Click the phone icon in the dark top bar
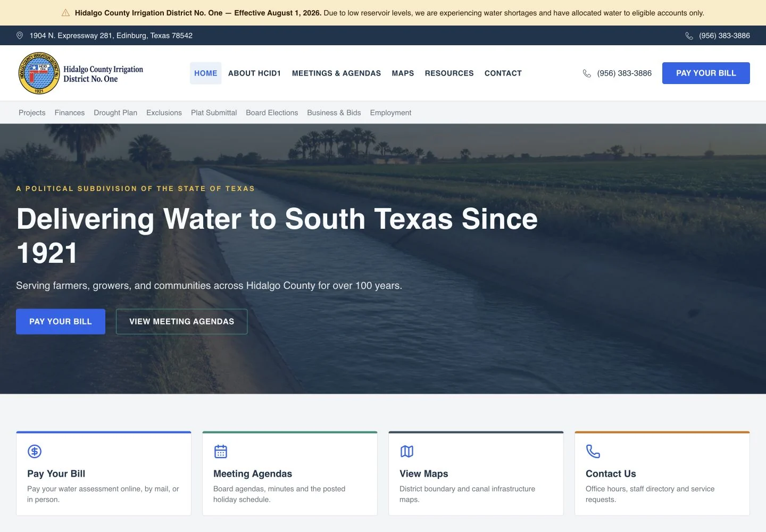Screen dimensions: 766x532 point(689,36)
